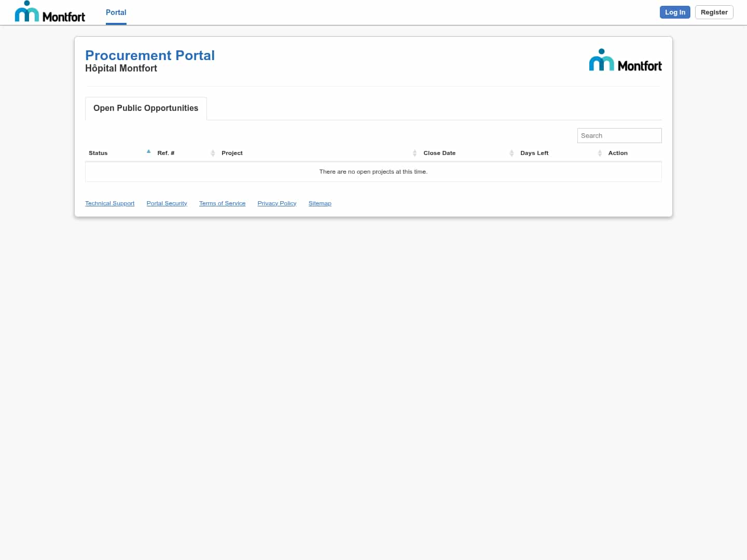Toggle ascending sort on the Project column
The image size is (747, 560).
(414, 153)
